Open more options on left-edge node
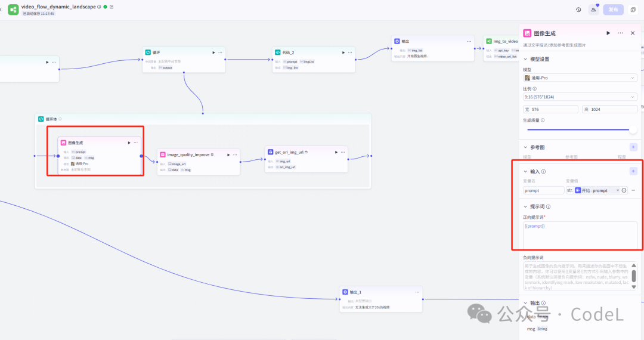The width and height of the screenshot is (644, 340). click(x=54, y=63)
